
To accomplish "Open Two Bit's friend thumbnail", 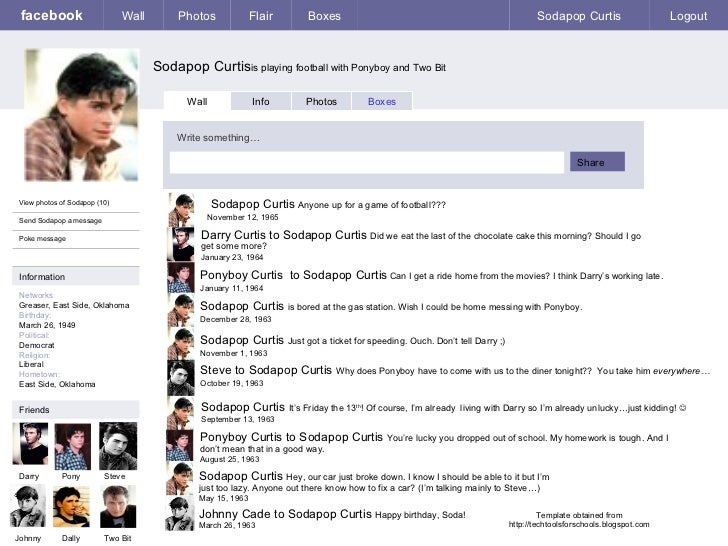I will coord(118,507).
